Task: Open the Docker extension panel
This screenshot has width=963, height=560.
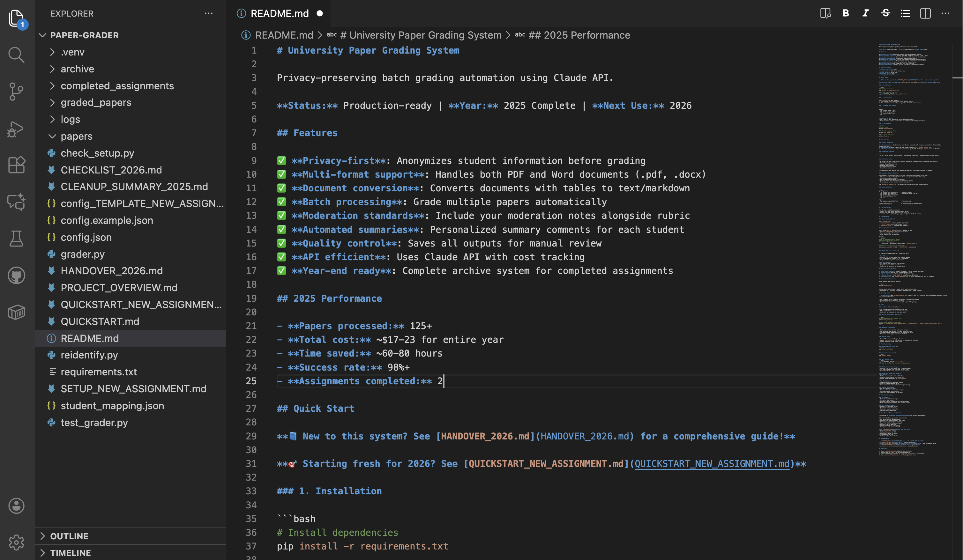Action: [x=16, y=312]
